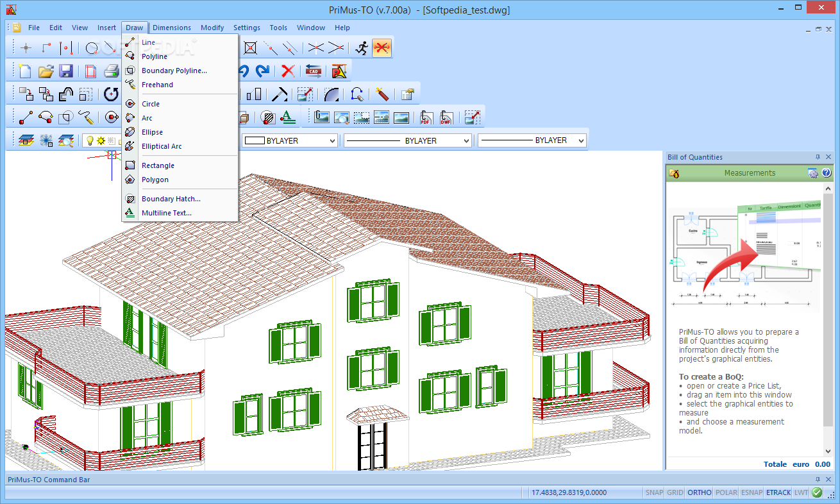Viewport: 840px width, 504px height.
Task: Choose Boundary Hatch... from Draw menu
Action: (180, 199)
